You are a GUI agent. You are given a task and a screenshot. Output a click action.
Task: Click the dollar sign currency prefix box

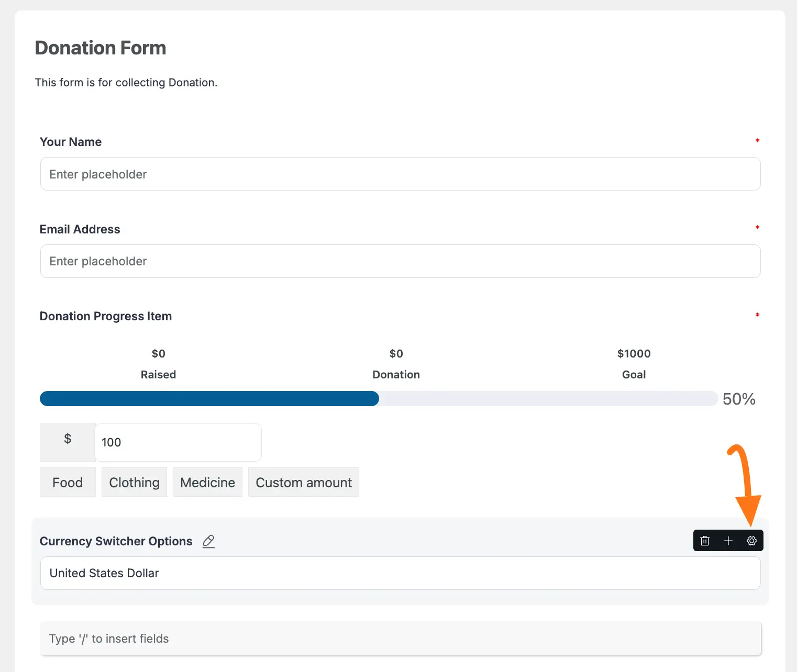pyautogui.click(x=68, y=440)
